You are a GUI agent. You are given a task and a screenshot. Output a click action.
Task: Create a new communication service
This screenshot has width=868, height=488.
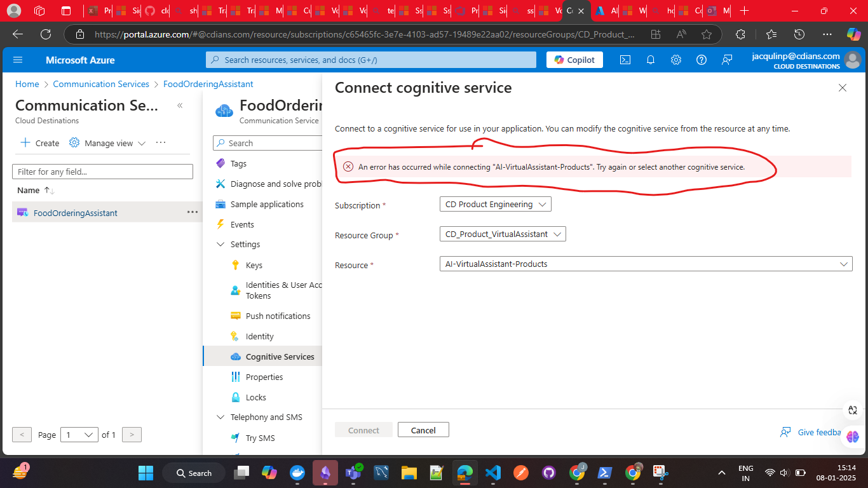coord(40,143)
